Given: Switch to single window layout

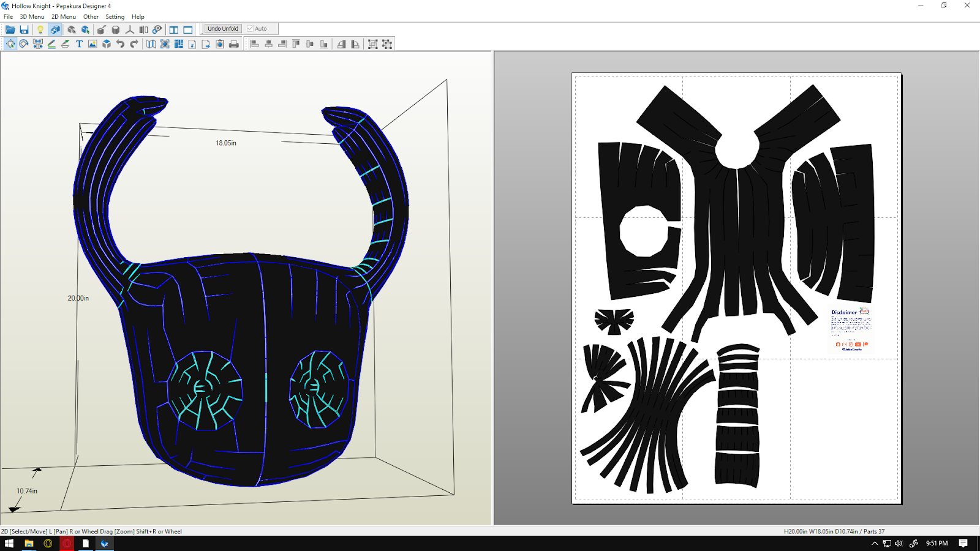Looking at the screenshot, I should [188, 29].
